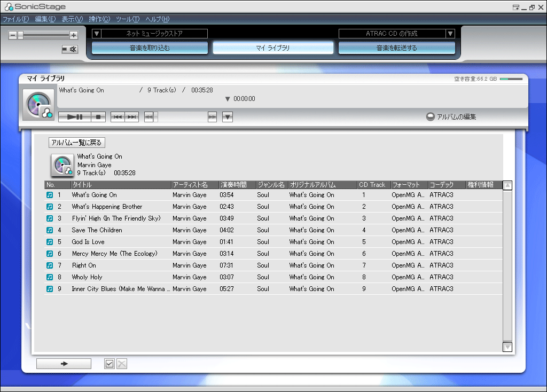
Task: Adjust the volume slider handle
Action: point(20,35)
